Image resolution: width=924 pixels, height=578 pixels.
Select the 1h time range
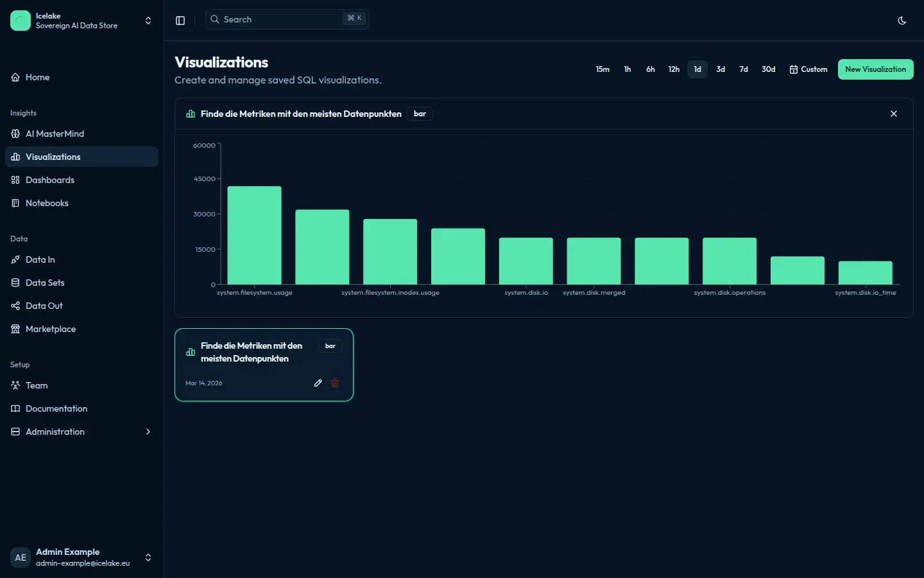628,69
